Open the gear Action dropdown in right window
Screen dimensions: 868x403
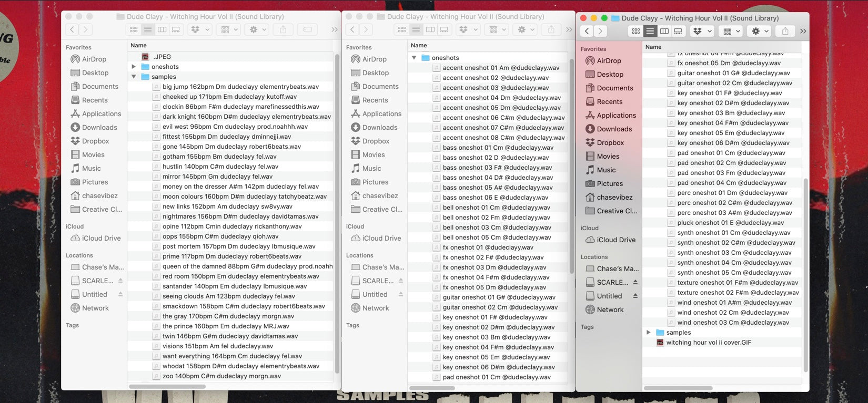pos(760,32)
